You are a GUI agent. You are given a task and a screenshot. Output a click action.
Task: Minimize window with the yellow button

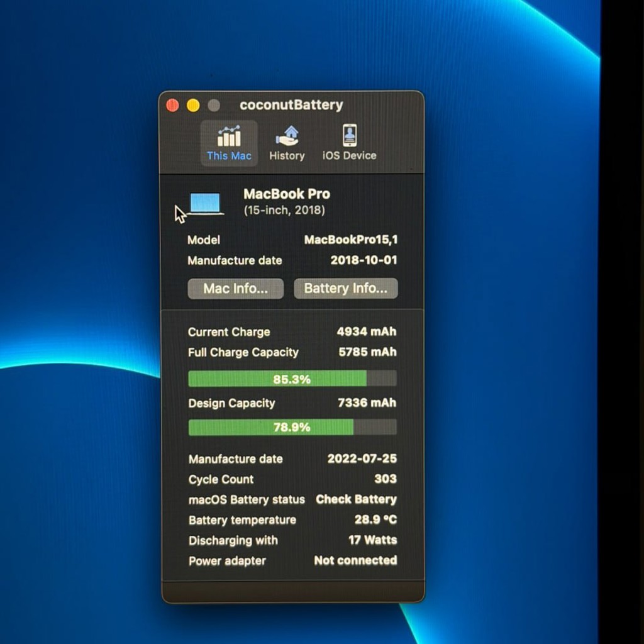[x=193, y=106]
